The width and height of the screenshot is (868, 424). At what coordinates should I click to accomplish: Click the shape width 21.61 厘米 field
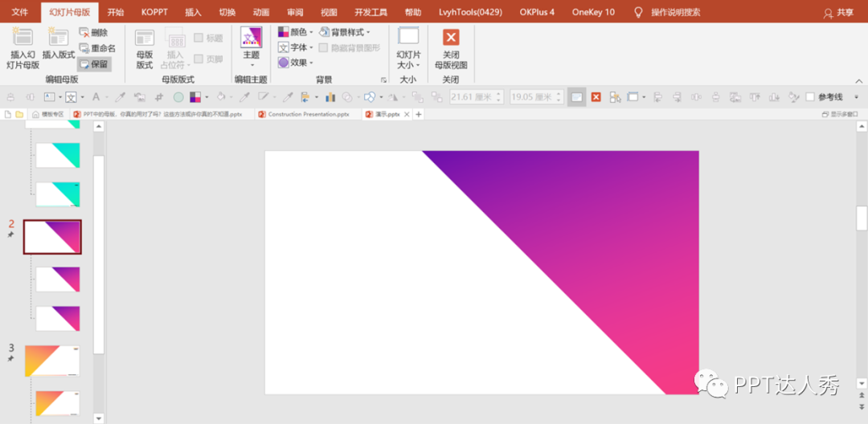tap(476, 97)
